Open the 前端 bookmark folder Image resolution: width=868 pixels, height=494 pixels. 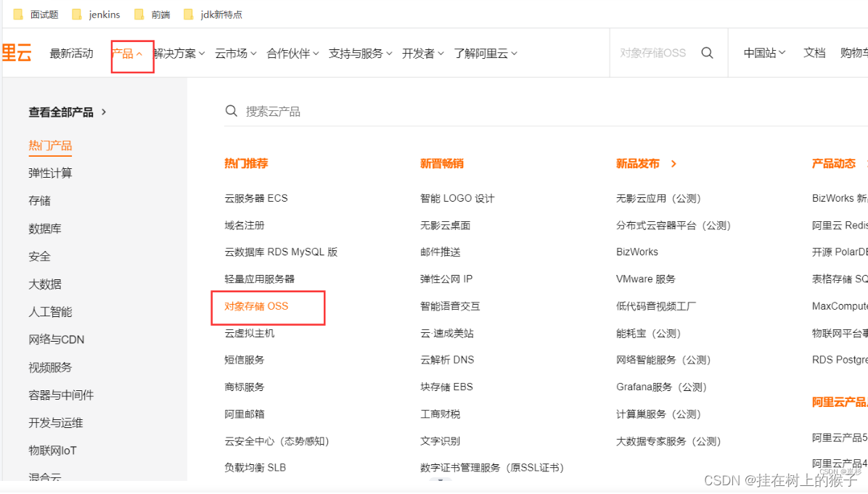[x=153, y=15]
